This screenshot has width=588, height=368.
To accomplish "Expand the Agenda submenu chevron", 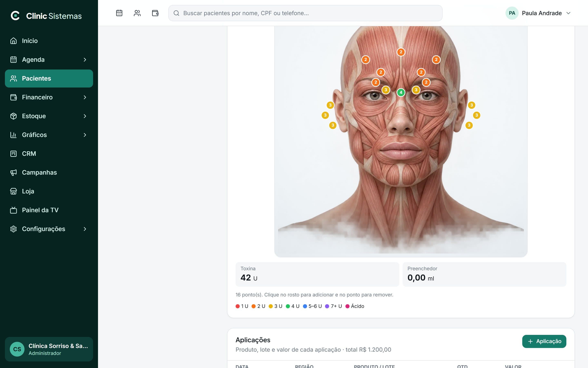I will pos(85,60).
